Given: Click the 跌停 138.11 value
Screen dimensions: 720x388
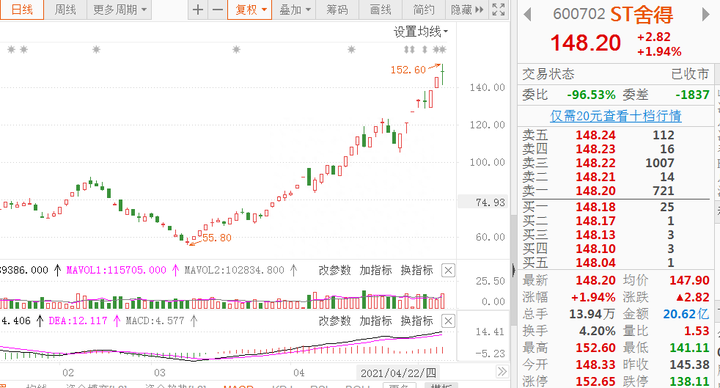Looking at the screenshot, I should pos(689,382).
